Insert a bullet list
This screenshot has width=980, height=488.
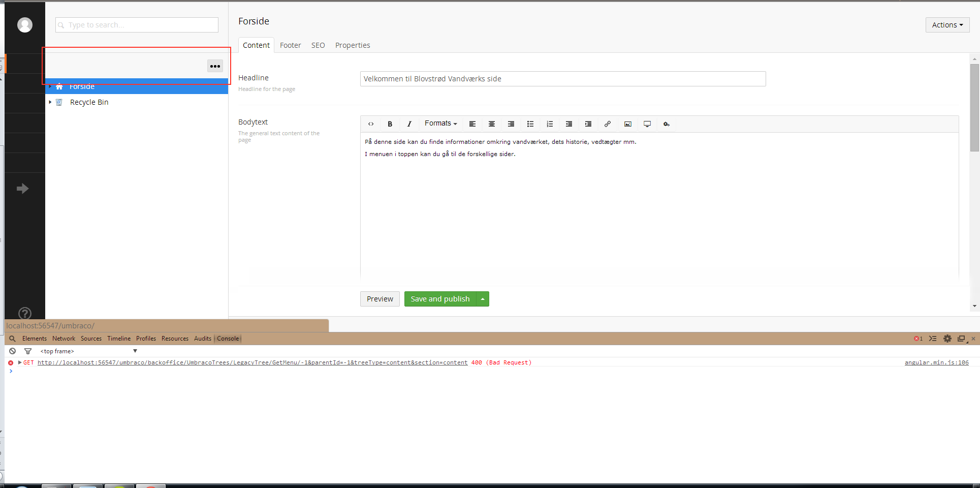click(530, 124)
